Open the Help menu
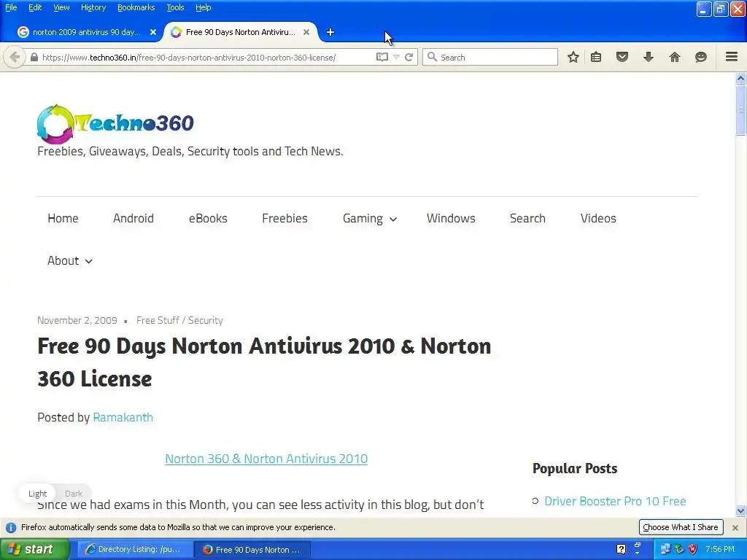 click(x=203, y=7)
